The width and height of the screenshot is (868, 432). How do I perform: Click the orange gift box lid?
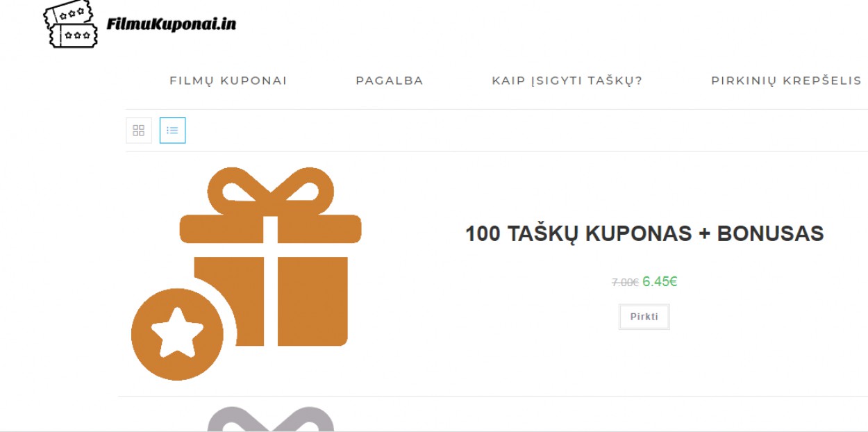click(271, 229)
